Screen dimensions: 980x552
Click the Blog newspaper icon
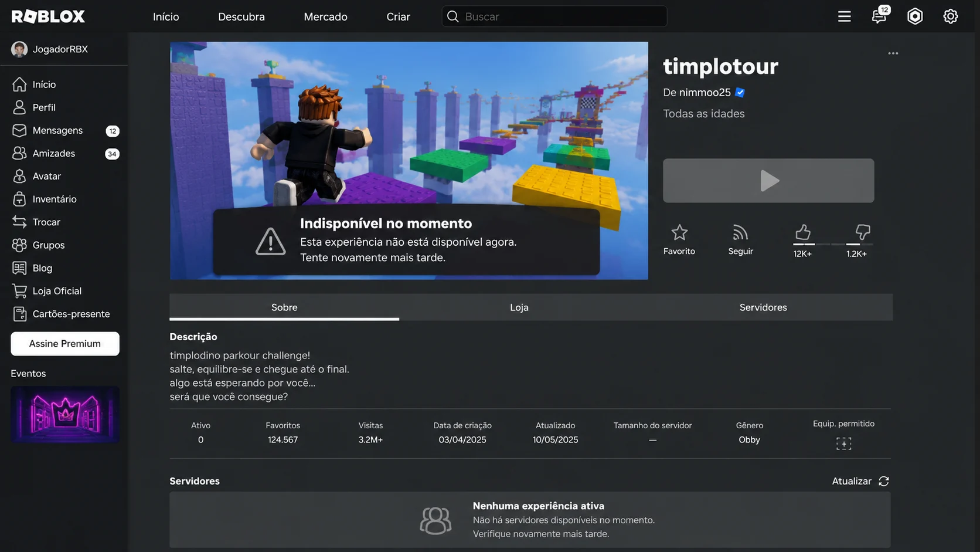(19, 268)
